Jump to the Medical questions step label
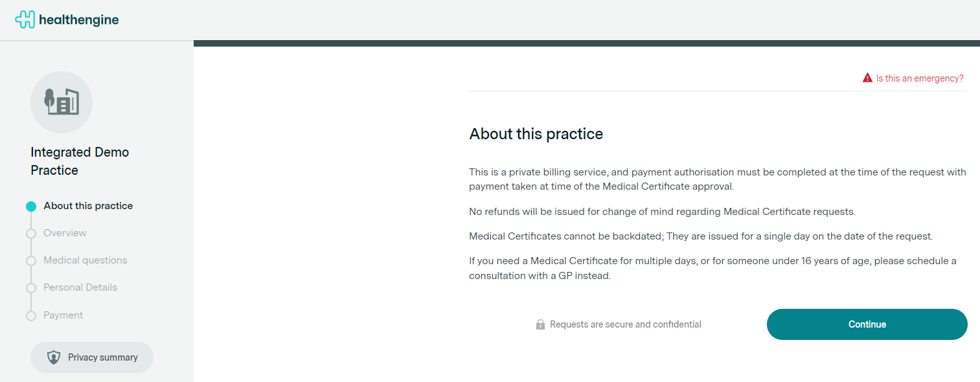The height and width of the screenshot is (382, 980). (85, 260)
